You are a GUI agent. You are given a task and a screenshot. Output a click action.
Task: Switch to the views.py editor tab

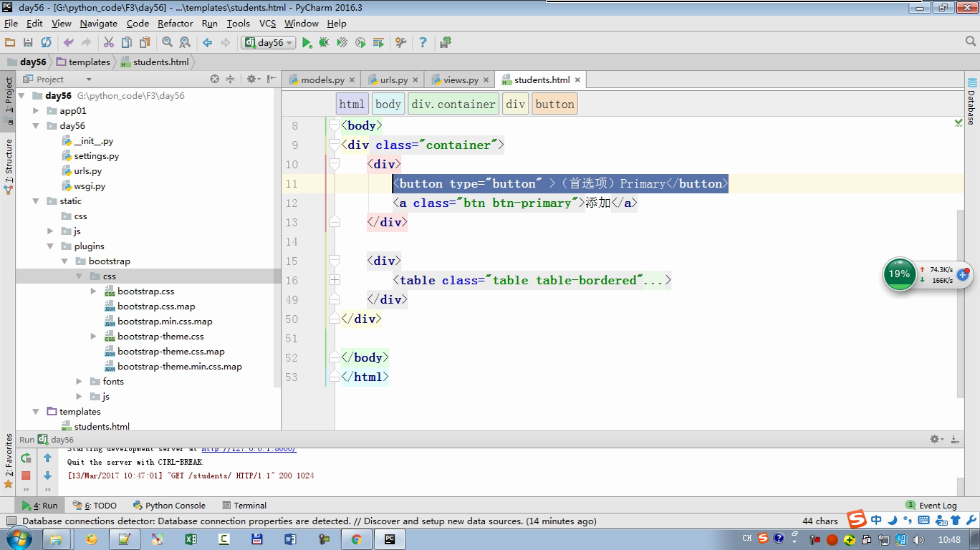coord(460,80)
